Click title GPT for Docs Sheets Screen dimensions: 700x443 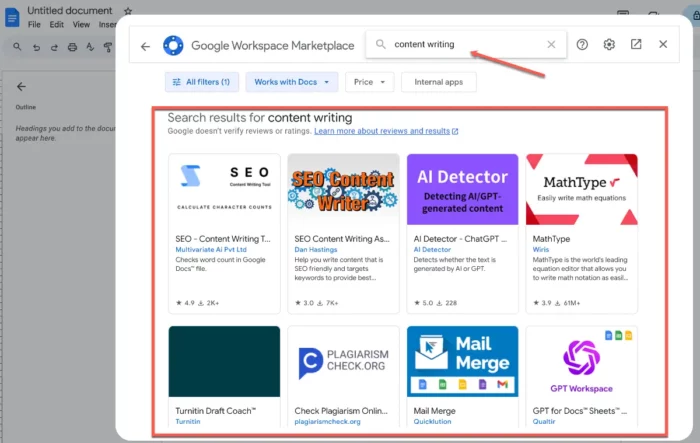[x=580, y=411]
